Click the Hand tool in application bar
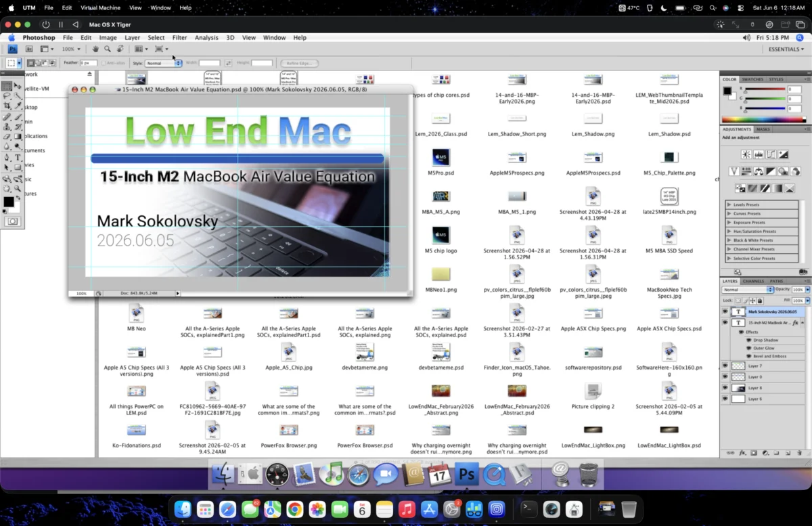The width and height of the screenshot is (812, 526). point(95,49)
